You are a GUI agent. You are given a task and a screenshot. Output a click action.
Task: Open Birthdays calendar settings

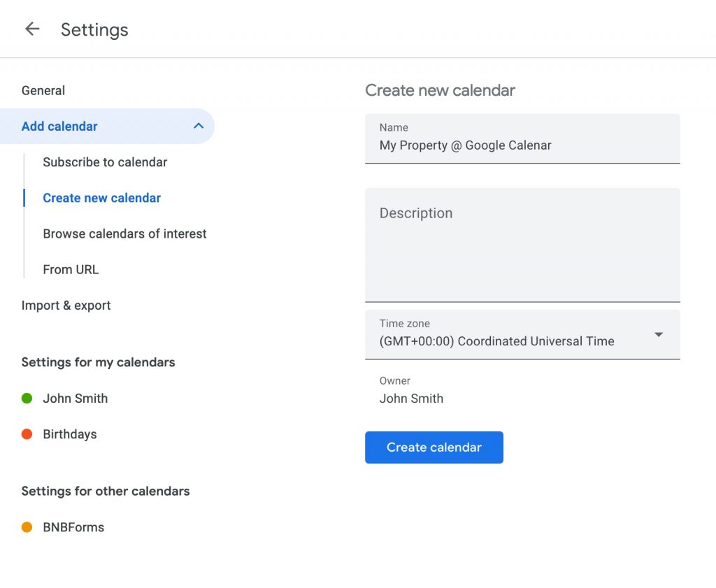70,434
